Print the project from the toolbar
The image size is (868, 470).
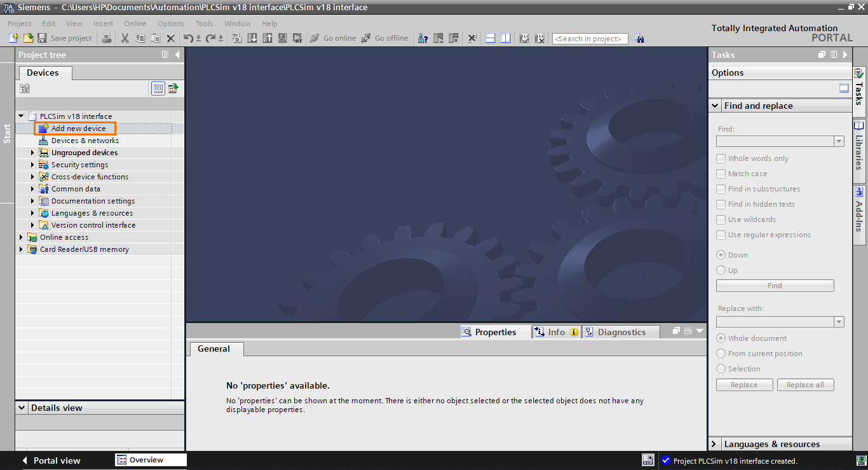(107, 38)
